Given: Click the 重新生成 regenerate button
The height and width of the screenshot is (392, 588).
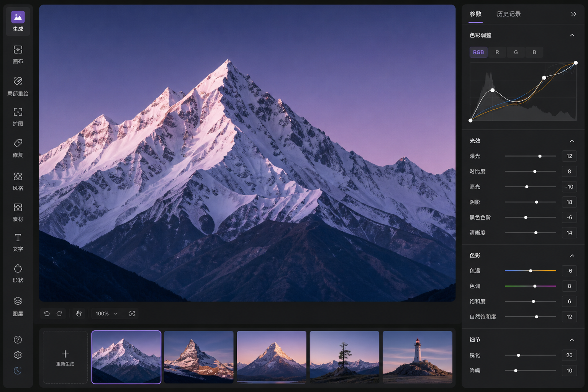Looking at the screenshot, I should (x=66, y=357).
